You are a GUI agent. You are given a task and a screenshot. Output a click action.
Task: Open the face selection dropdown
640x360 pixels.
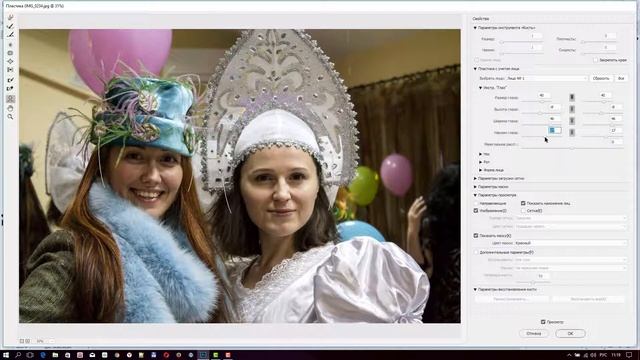547,78
